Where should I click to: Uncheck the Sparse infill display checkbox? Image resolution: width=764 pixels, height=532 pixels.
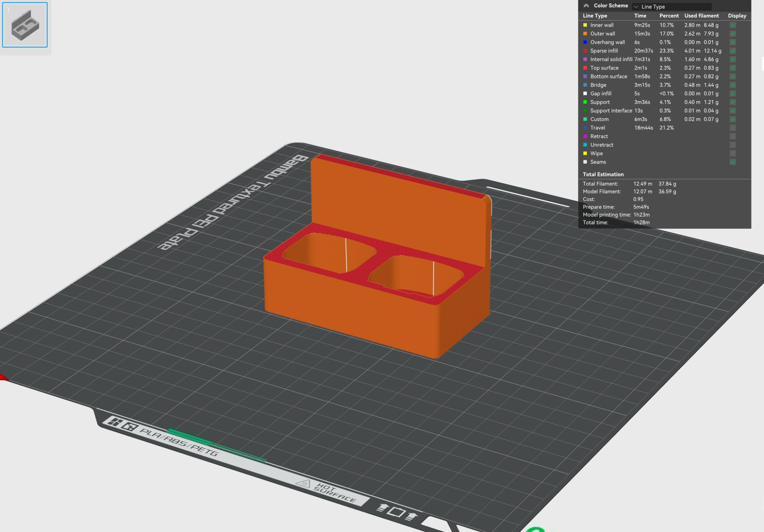coord(732,51)
